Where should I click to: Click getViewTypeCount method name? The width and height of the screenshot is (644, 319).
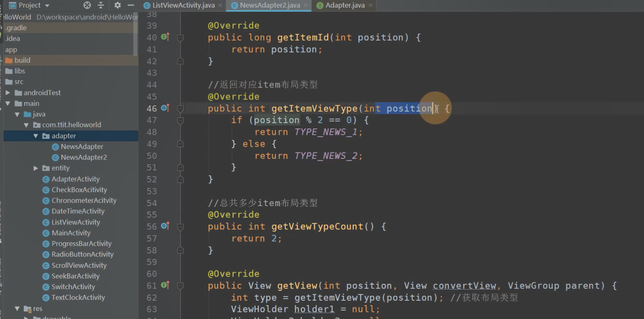(x=318, y=227)
